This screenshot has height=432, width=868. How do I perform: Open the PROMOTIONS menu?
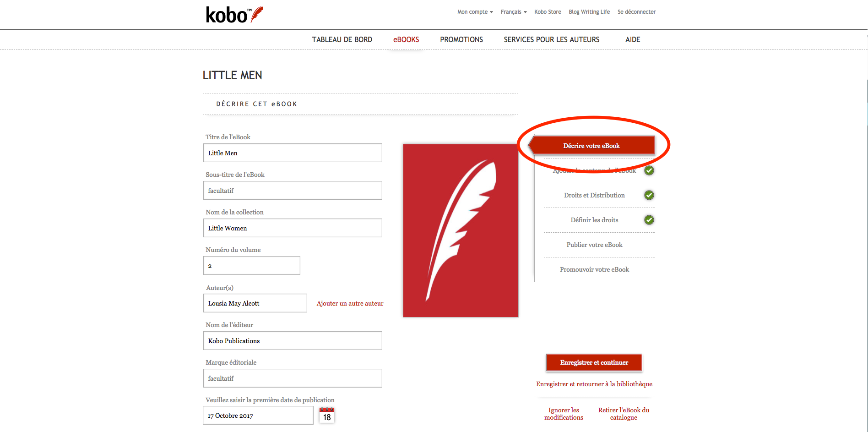(x=461, y=40)
